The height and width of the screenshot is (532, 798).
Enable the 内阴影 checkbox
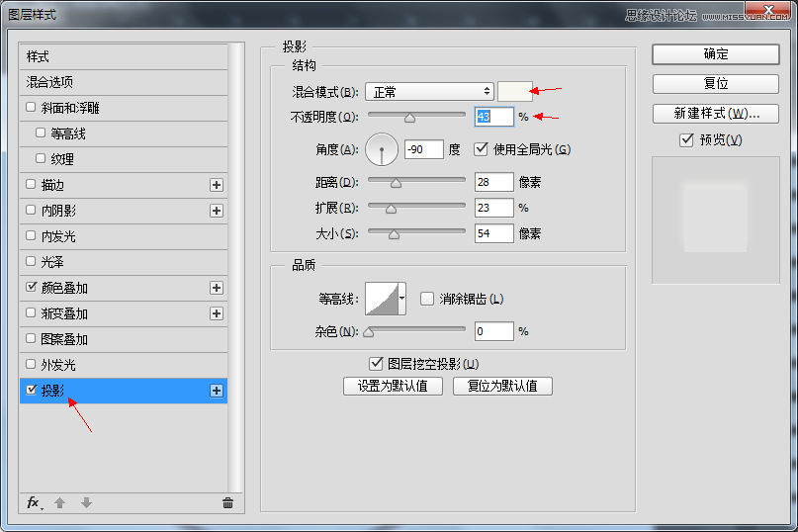point(31,210)
